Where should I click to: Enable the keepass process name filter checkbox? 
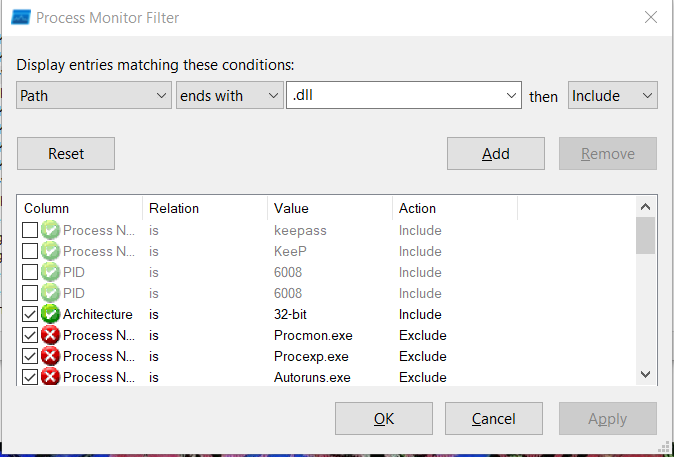31,230
